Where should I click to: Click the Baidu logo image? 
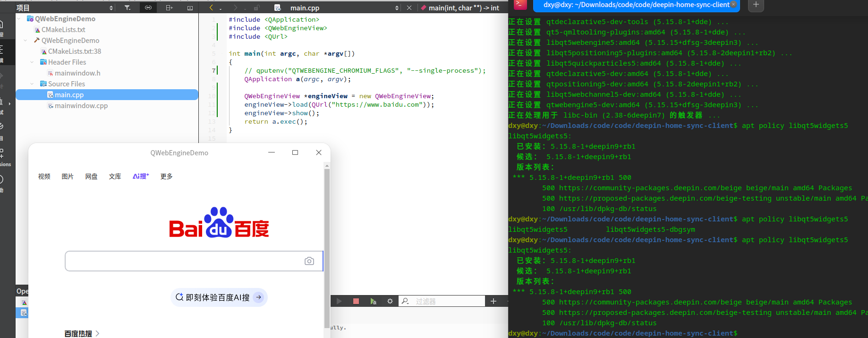click(x=219, y=222)
